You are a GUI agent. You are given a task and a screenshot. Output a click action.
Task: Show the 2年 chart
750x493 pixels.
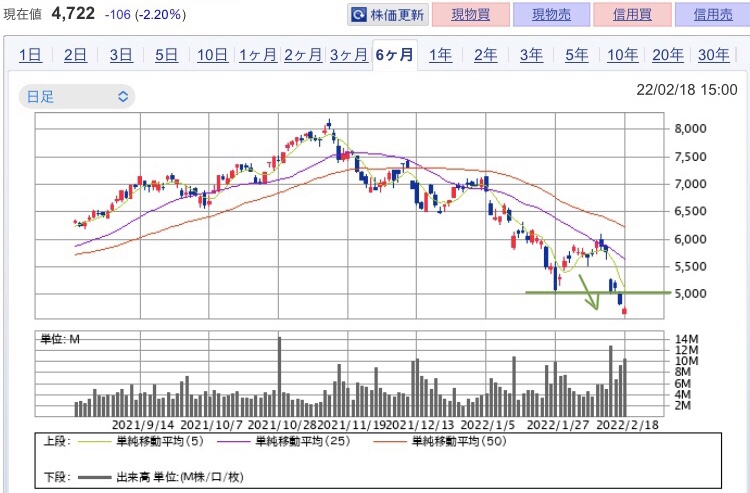485,55
